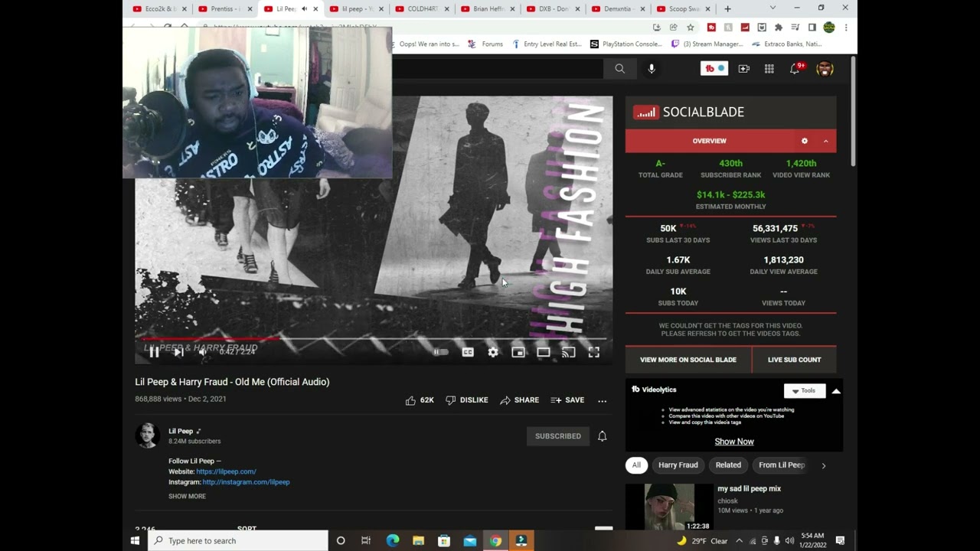Click the vidIQ/TubeBuddy 'tb' extension button
Image resolution: width=980 pixels, height=551 pixels.
pyautogui.click(x=714, y=69)
